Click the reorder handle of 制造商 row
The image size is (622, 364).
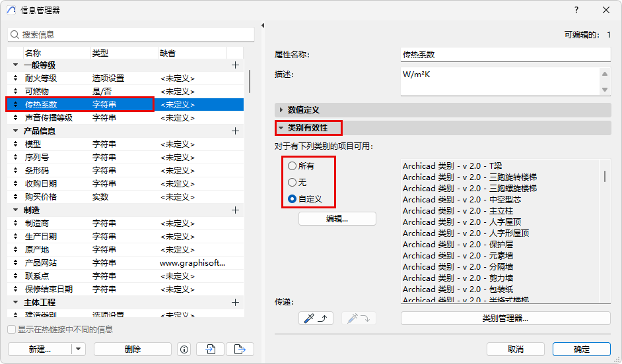15,224
